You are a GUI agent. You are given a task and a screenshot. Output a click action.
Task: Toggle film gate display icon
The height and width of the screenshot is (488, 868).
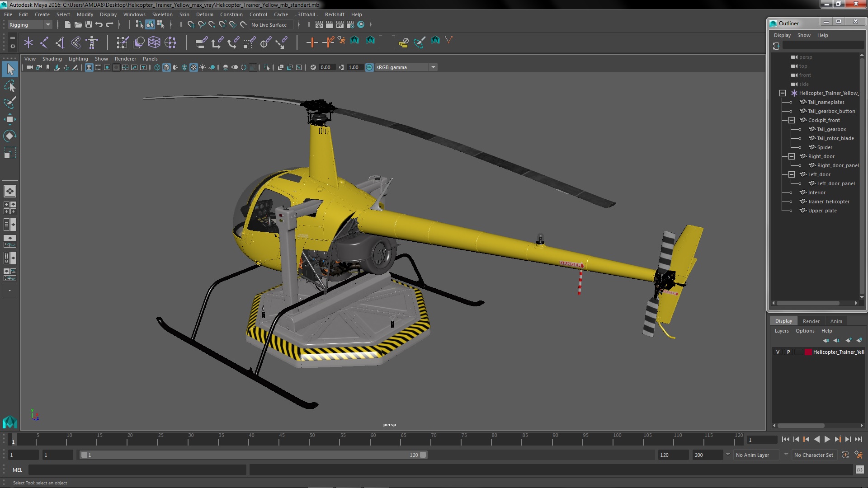click(x=98, y=67)
